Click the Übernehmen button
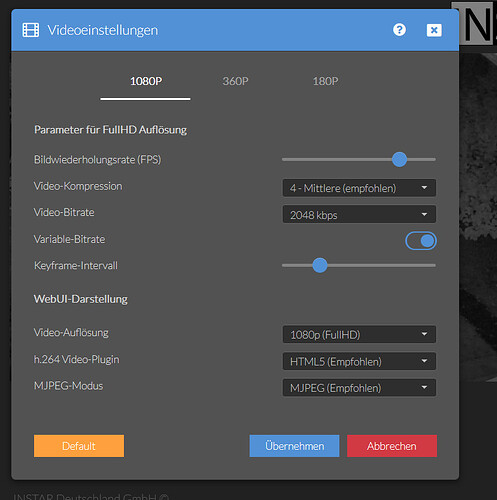The width and height of the screenshot is (497, 500). point(294,446)
